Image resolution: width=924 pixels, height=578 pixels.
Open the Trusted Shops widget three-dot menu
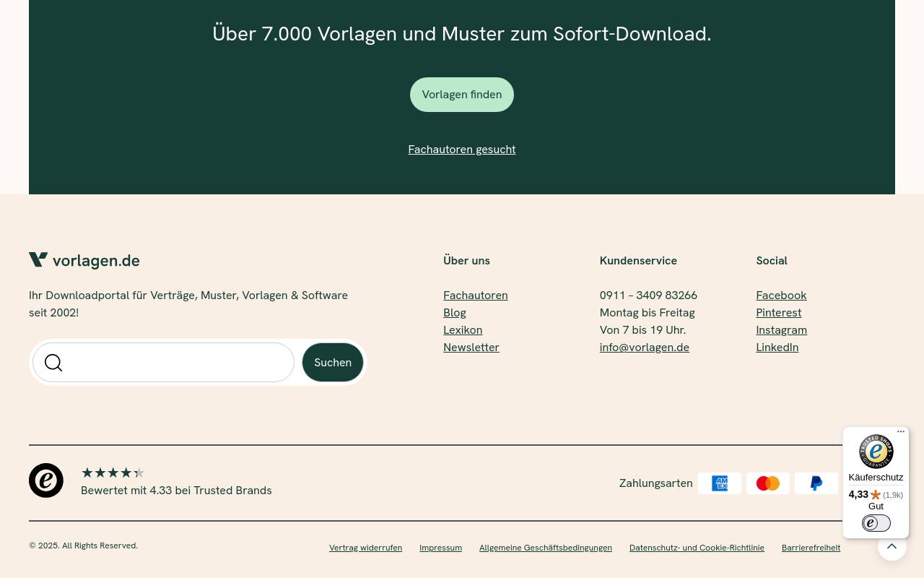point(901,432)
